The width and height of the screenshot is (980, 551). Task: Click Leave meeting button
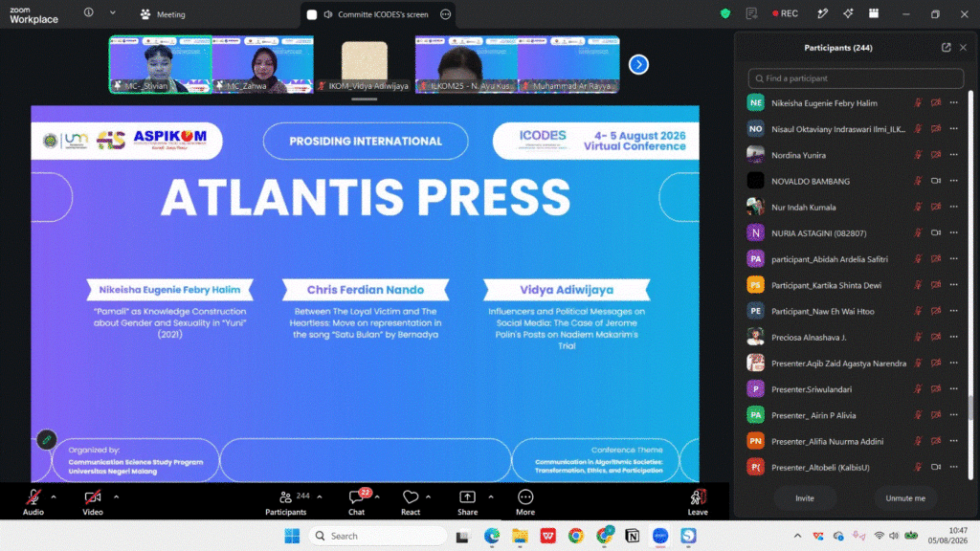698,502
